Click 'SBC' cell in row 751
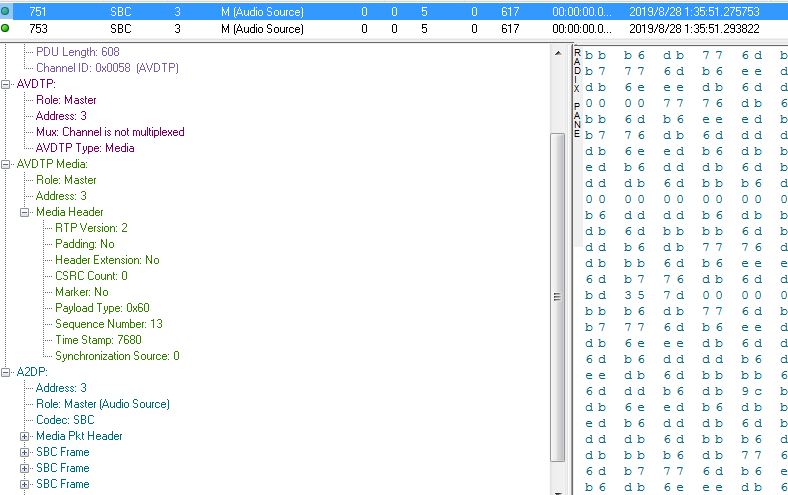 point(121,12)
